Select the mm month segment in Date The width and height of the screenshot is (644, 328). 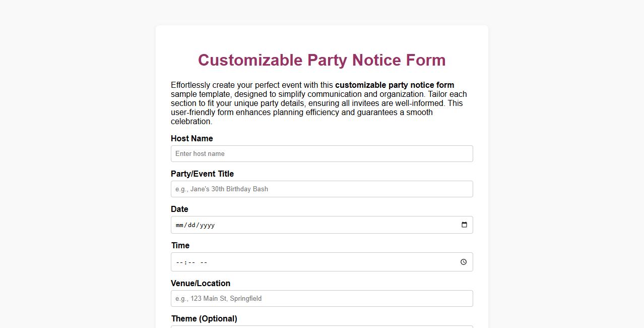[x=180, y=225]
